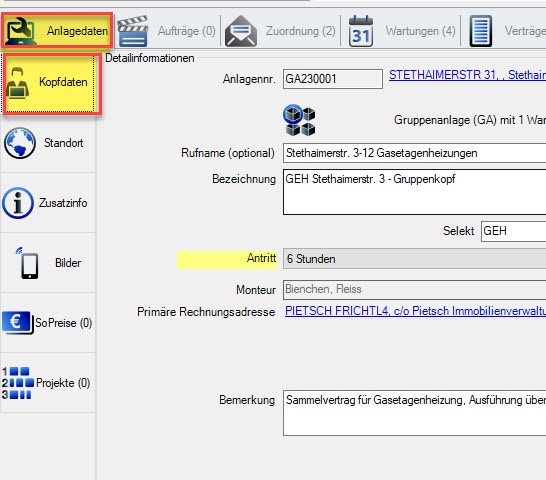Viewport: 546px width, 480px height.
Task: Click the Aufträge clapperboard icon
Action: [133, 31]
